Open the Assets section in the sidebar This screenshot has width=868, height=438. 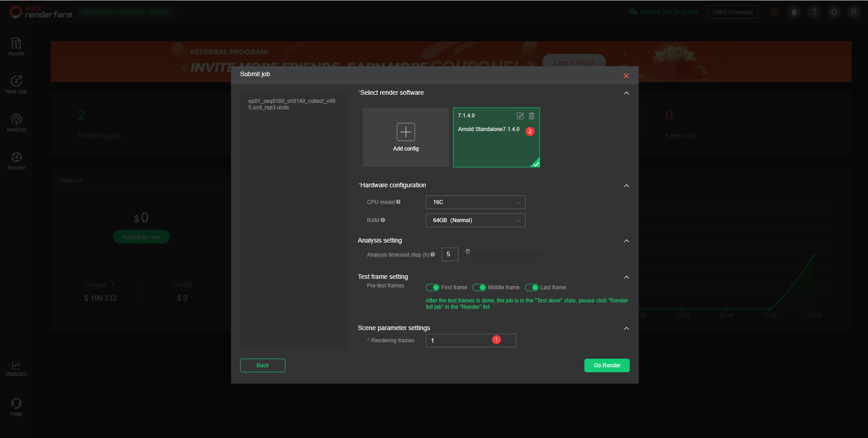point(16,47)
